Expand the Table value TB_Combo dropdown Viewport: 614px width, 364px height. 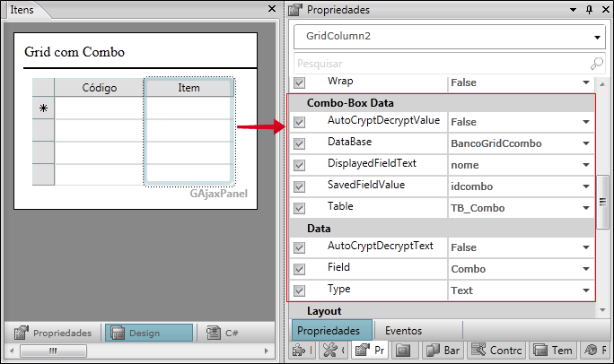(585, 208)
